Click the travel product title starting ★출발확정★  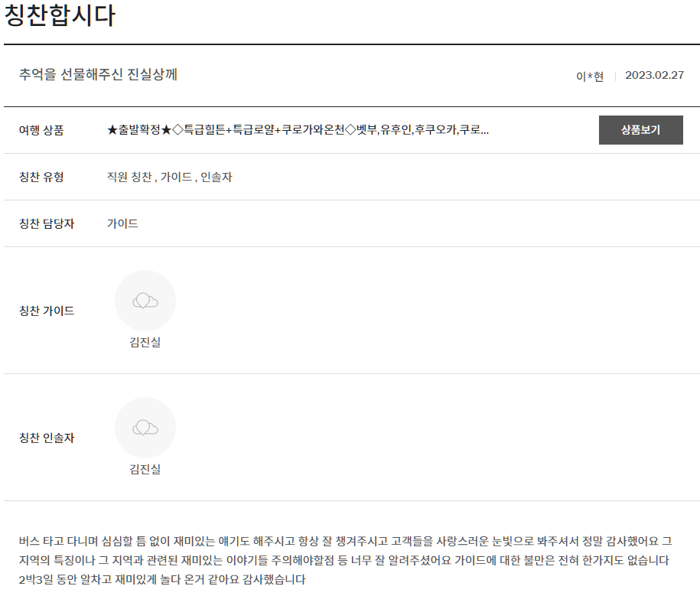point(298,130)
